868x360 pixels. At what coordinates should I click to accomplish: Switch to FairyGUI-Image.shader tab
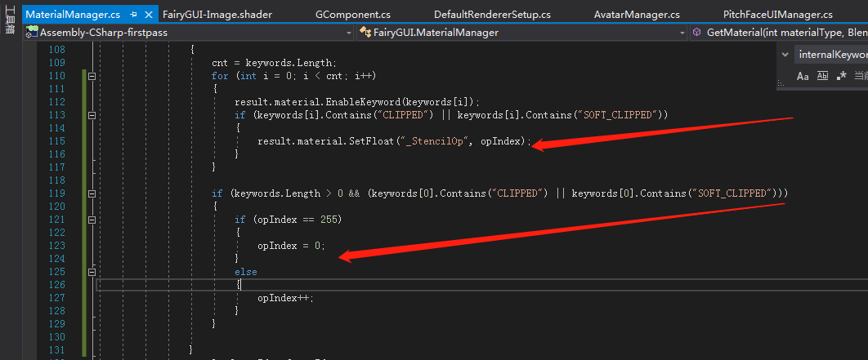(x=217, y=15)
